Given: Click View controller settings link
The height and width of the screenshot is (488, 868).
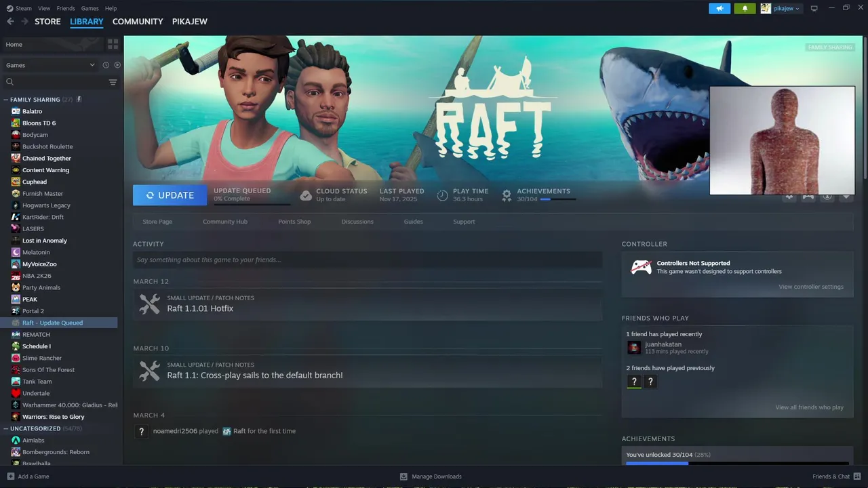Looking at the screenshot, I should (x=811, y=287).
